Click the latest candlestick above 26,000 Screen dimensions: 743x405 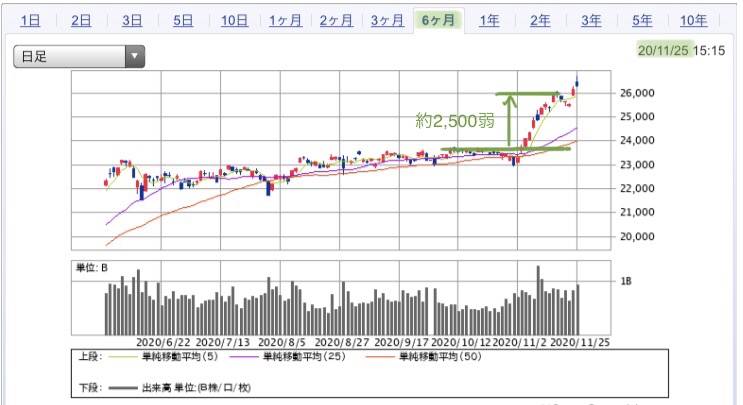tap(577, 81)
